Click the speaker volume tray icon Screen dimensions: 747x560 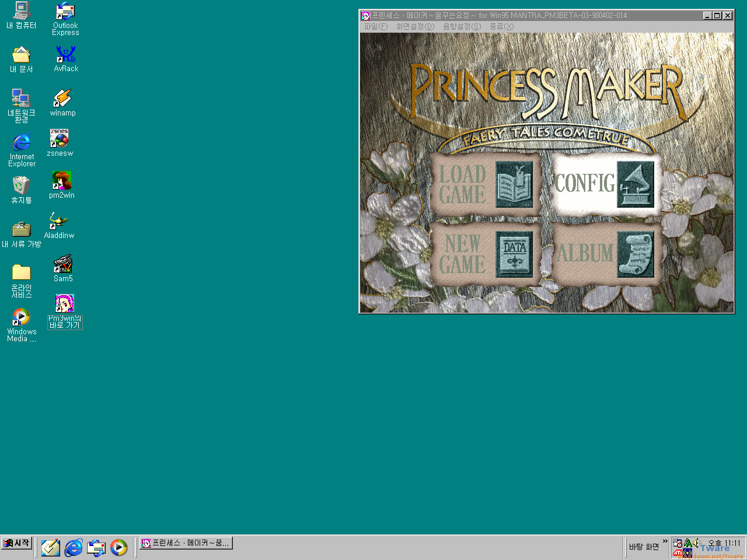pos(697,542)
